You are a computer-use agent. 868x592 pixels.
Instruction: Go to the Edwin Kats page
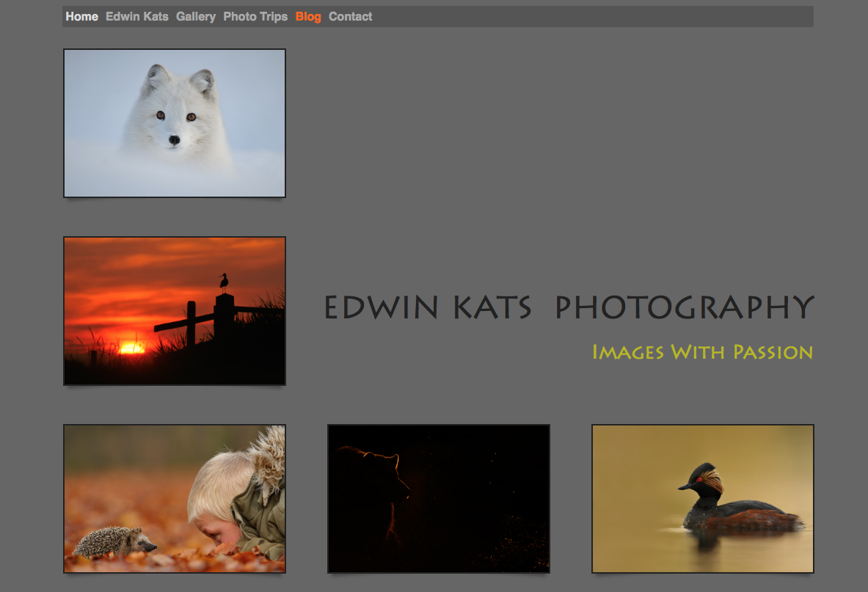point(136,16)
